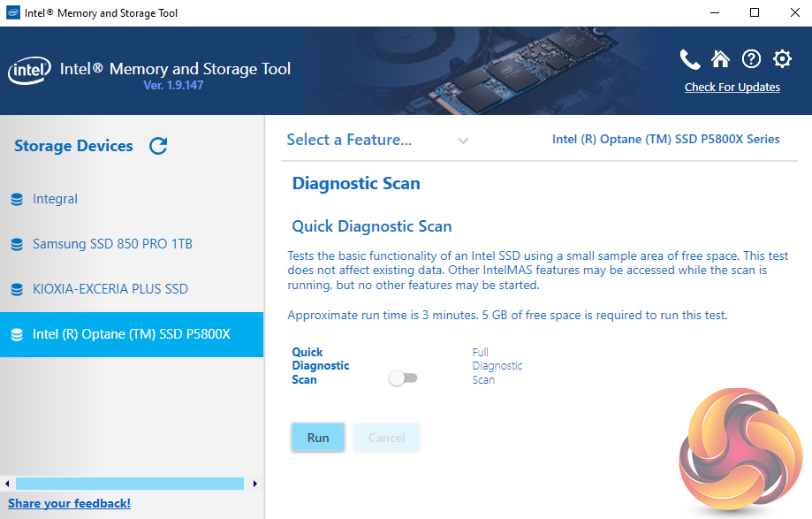Image resolution: width=812 pixels, height=519 pixels.
Task: Open the Check For Updates link
Action: [x=732, y=87]
